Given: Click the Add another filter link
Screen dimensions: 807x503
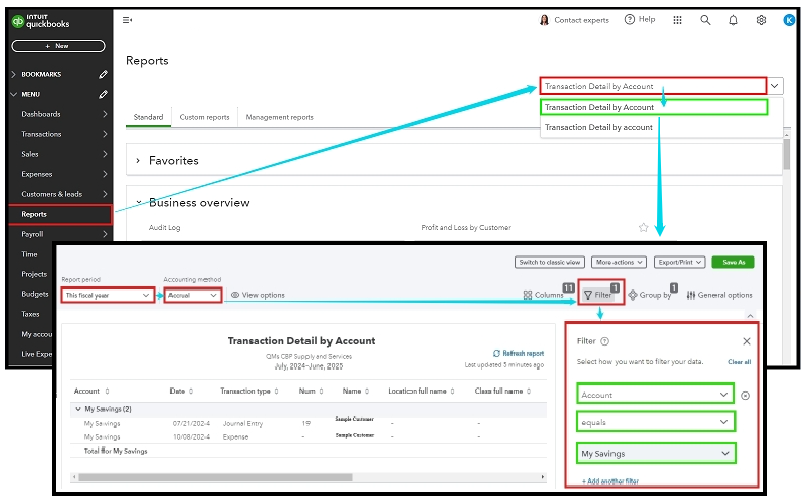Looking at the screenshot, I should [610, 481].
